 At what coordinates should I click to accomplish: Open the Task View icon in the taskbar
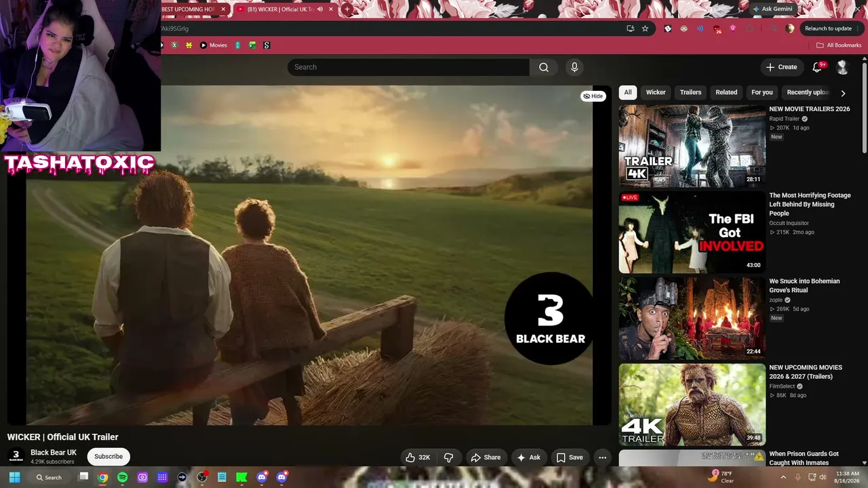[x=84, y=477]
